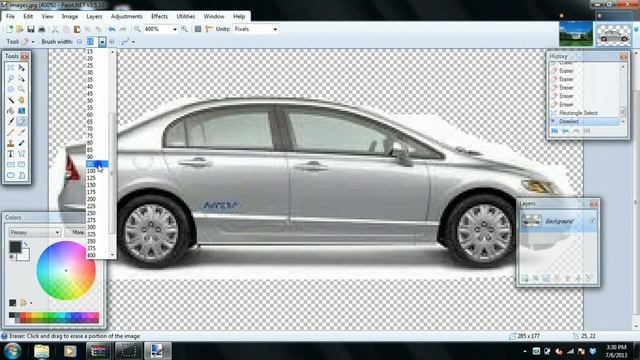Click the More button in Colors

pos(76,232)
